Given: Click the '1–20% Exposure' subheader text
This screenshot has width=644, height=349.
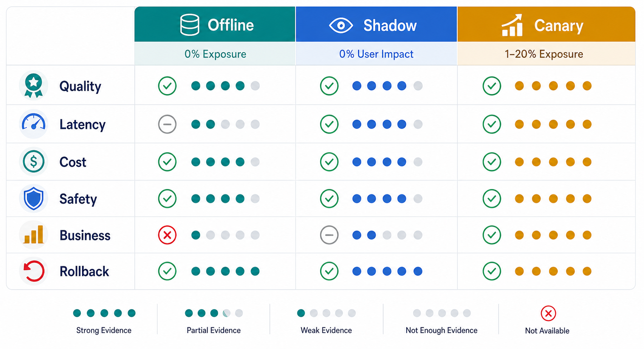Looking at the screenshot, I should point(544,54).
